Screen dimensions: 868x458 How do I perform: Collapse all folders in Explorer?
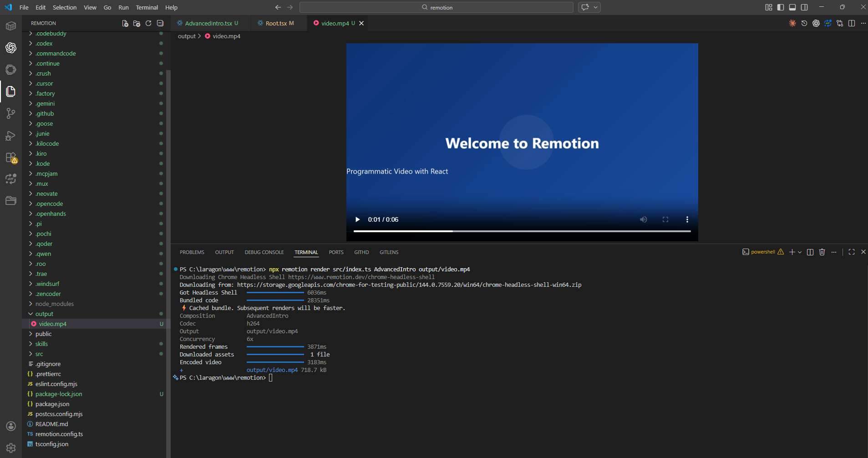coord(160,23)
